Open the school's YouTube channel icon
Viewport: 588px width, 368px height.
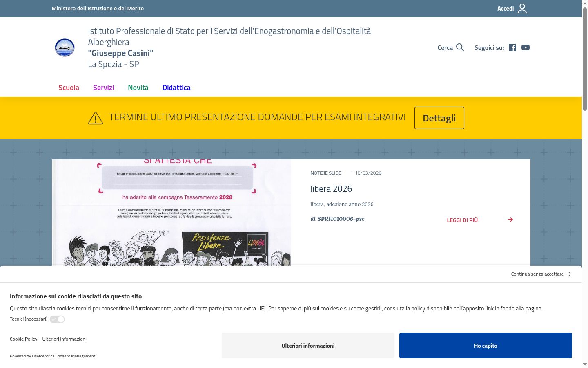526,47
